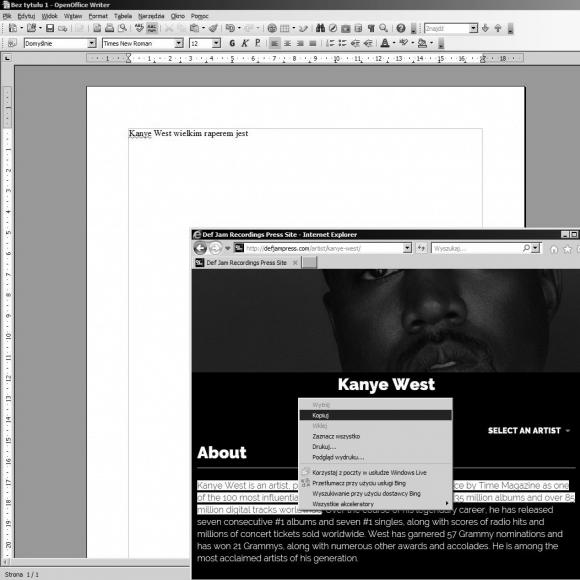
Task: Export directly as PDF icon
Action: [97, 28]
